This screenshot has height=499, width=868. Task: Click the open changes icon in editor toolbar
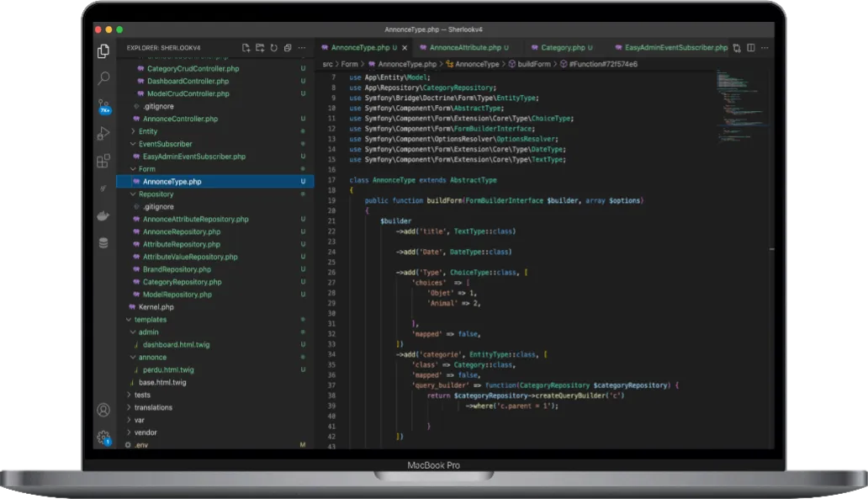(737, 48)
